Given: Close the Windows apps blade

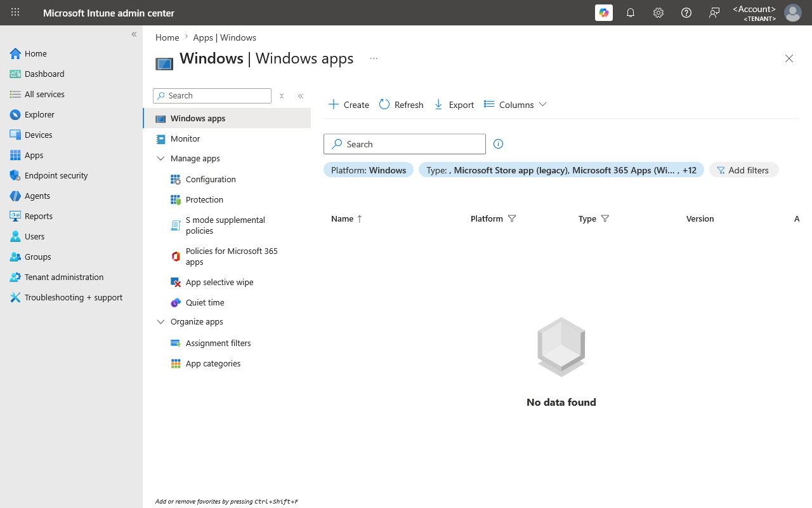Looking at the screenshot, I should 789,58.
